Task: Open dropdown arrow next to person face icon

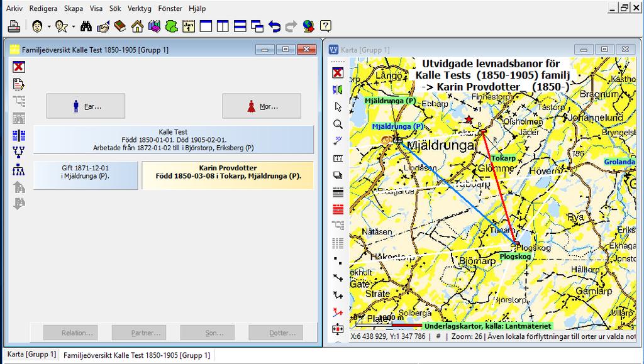Action: pos(49,26)
